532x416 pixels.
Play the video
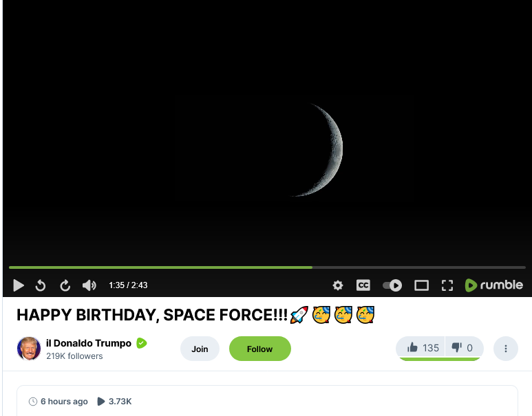point(19,285)
